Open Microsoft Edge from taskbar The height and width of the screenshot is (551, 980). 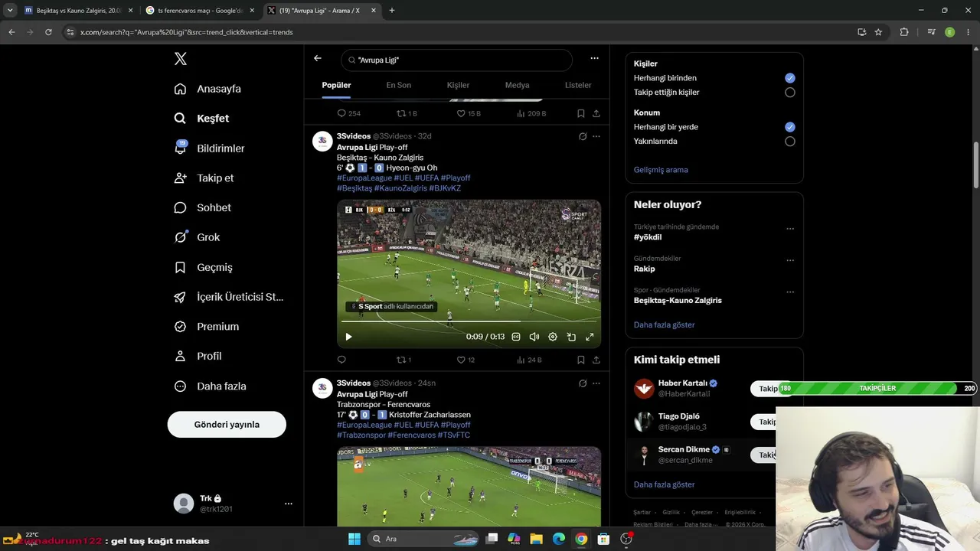(559, 539)
